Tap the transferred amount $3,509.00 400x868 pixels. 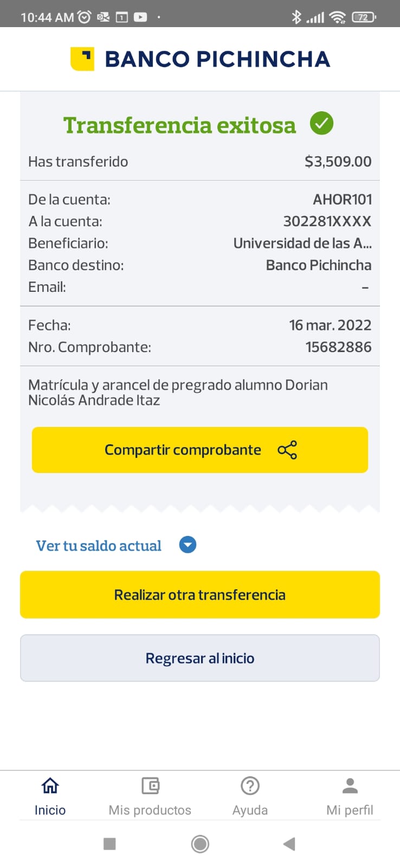[x=338, y=162]
